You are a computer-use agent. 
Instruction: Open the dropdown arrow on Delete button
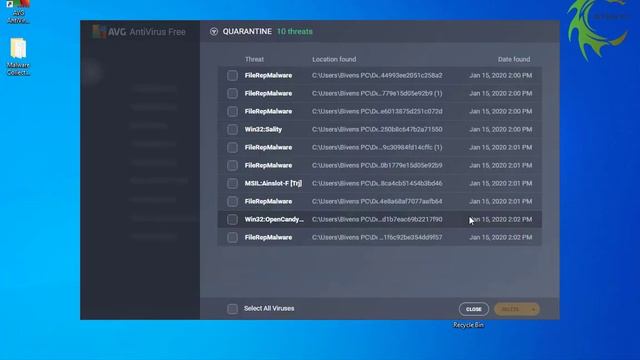(533, 309)
